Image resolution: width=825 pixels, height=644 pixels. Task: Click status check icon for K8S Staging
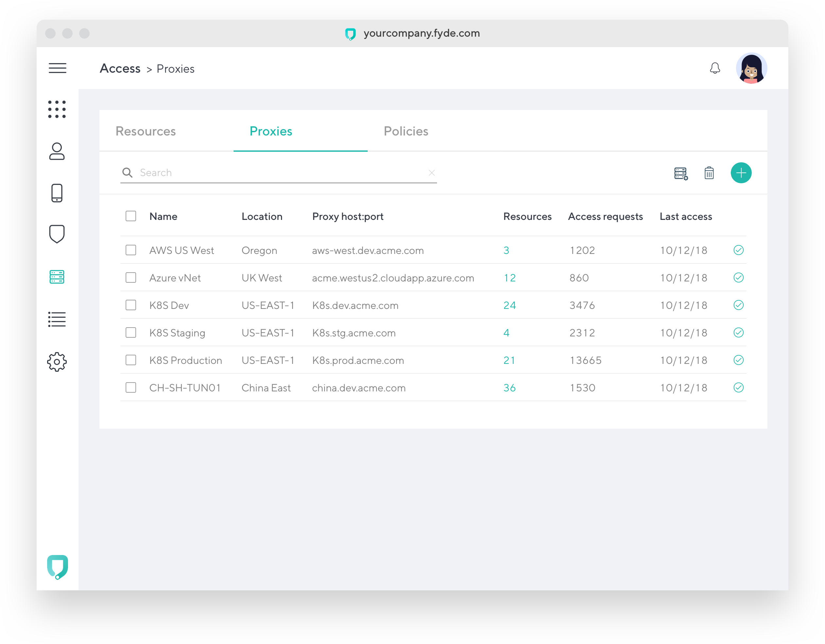(739, 332)
